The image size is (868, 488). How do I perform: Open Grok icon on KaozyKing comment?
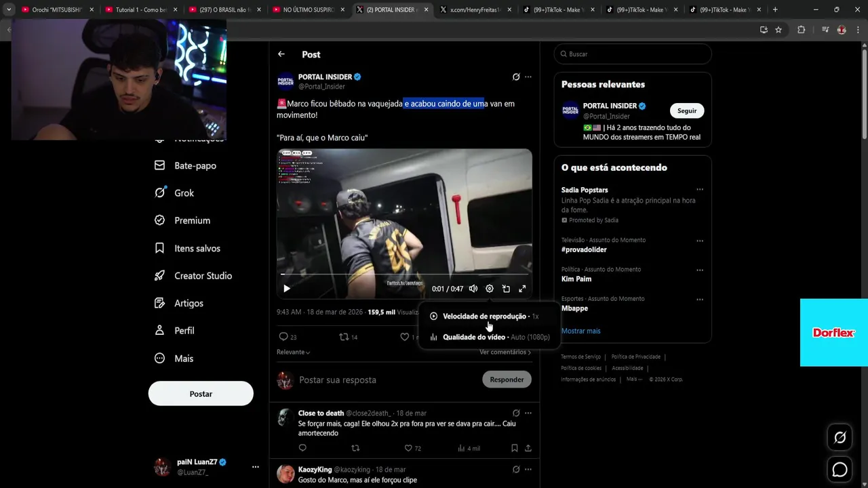tap(516, 469)
